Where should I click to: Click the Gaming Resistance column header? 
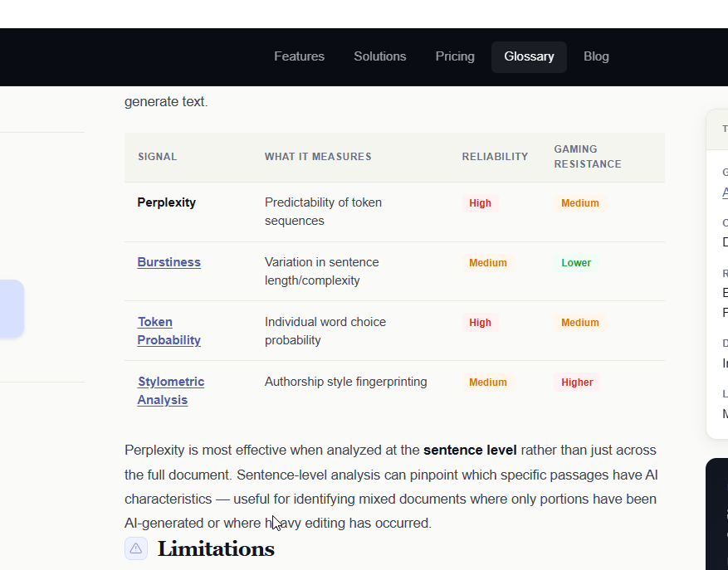tap(587, 157)
